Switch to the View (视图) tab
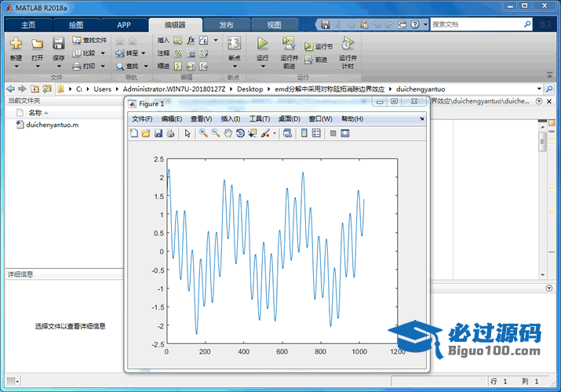The image size is (561, 392). coord(274,25)
